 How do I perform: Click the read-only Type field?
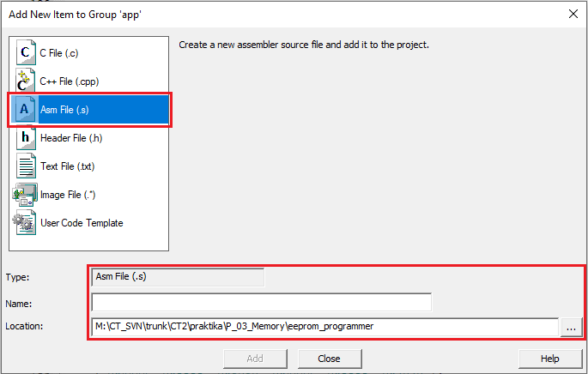click(x=178, y=277)
